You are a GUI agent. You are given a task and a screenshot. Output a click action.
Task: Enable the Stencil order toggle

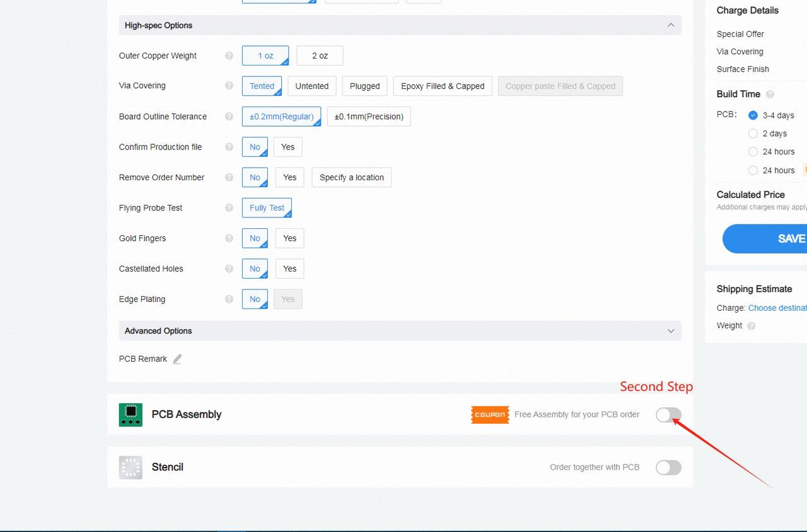click(668, 467)
